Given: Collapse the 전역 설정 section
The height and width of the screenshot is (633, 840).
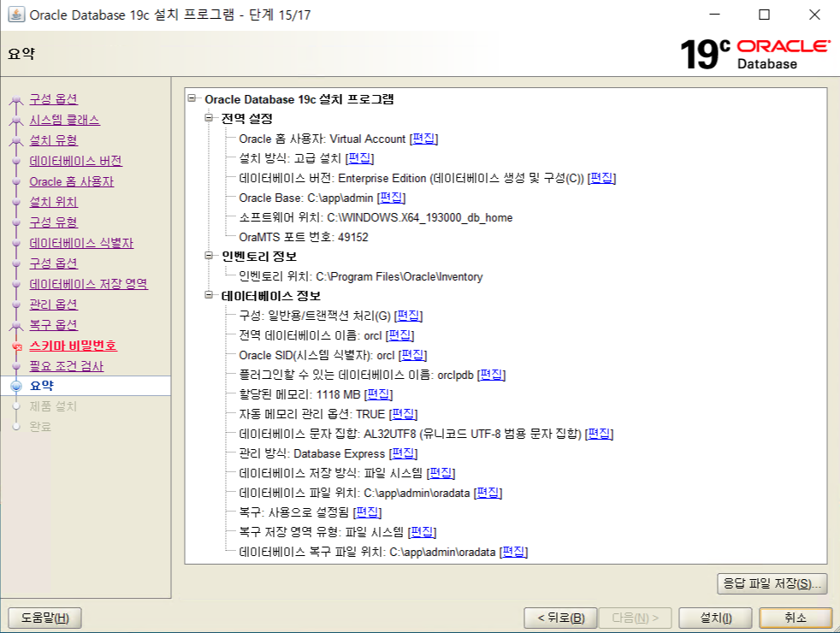Looking at the screenshot, I should pyautogui.click(x=209, y=117).
